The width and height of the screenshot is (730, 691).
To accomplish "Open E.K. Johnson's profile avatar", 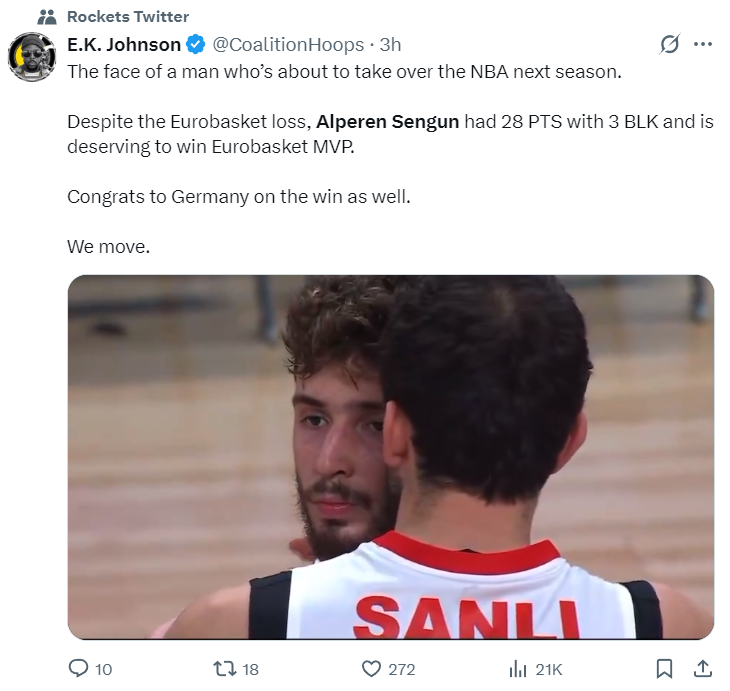I will pos(32,57).
